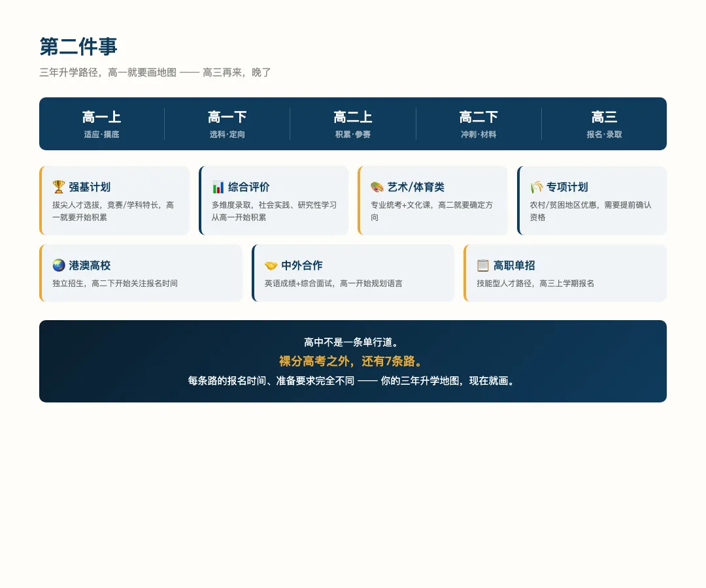Click the 适应·摸底 subtitle

coord(102,134)
